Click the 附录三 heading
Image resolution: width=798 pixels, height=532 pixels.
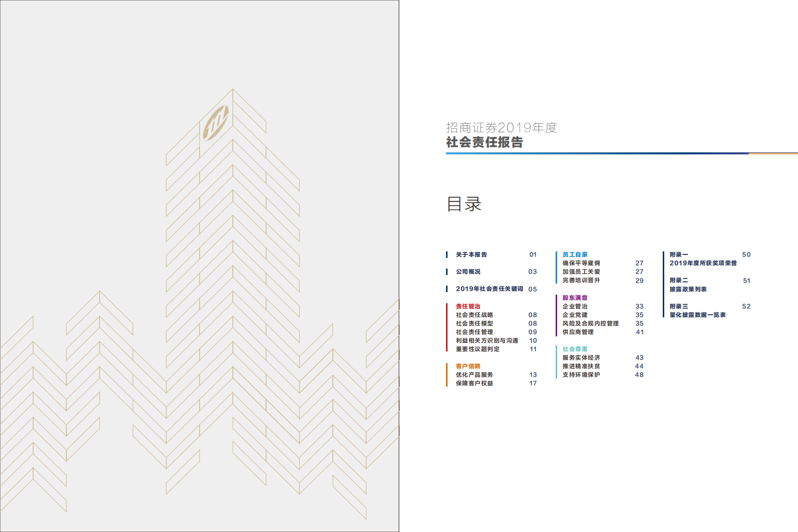679,306
